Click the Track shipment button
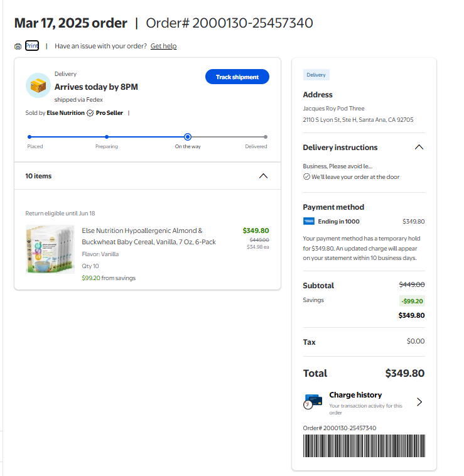 [x=237, y=77]
